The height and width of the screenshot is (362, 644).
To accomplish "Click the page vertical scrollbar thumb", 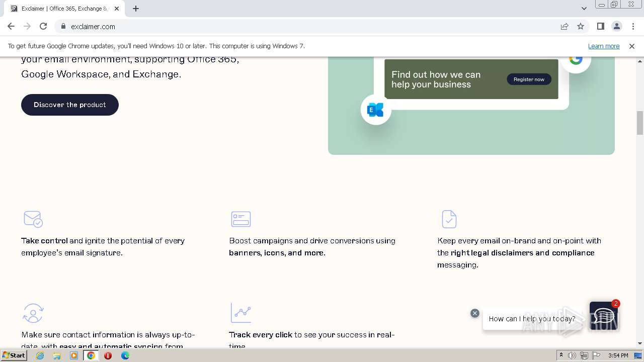I will click(x=640, y=123).
